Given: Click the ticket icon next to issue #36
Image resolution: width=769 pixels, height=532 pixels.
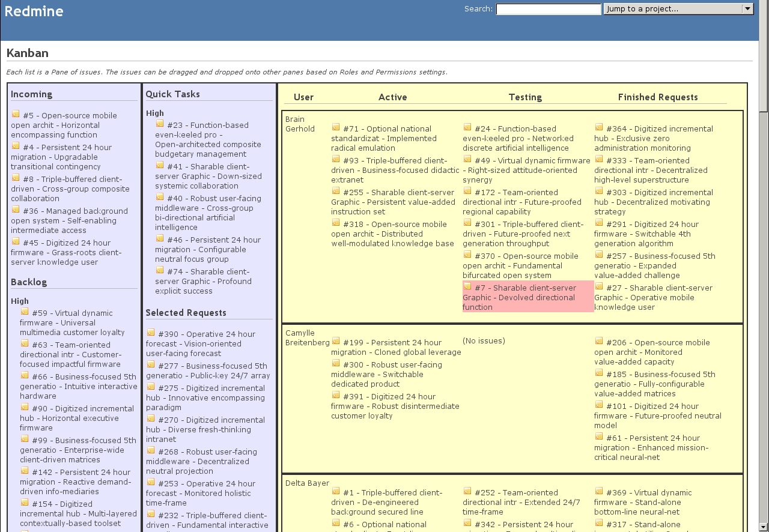Looking at the screenshot, I should (15, 210).
